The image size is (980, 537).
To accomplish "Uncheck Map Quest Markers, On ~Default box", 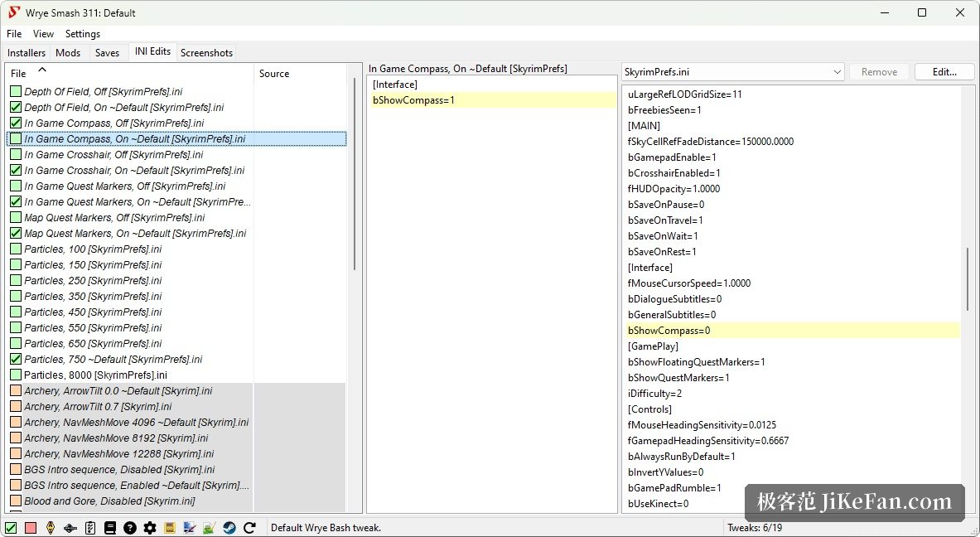I will [x=16, y=233].
